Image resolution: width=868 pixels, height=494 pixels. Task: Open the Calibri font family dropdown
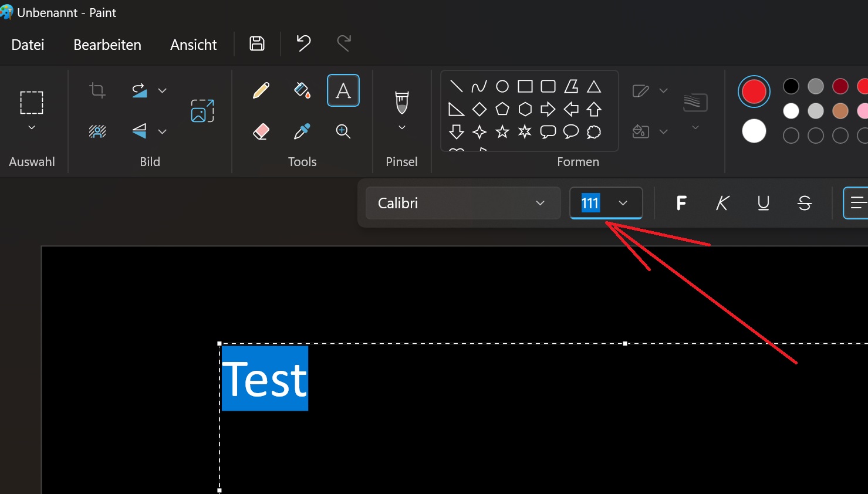point(463,203)
